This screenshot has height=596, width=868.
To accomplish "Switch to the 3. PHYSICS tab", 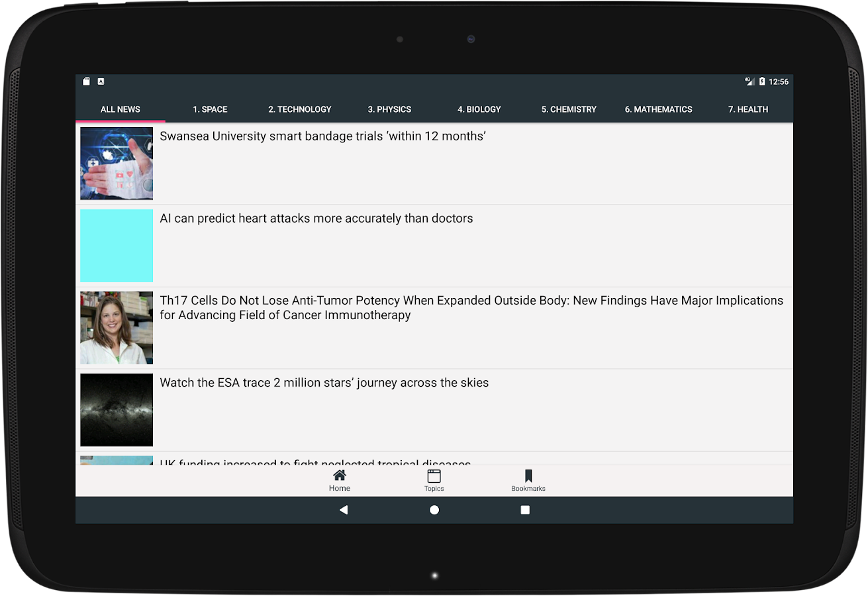I will 389,109.
